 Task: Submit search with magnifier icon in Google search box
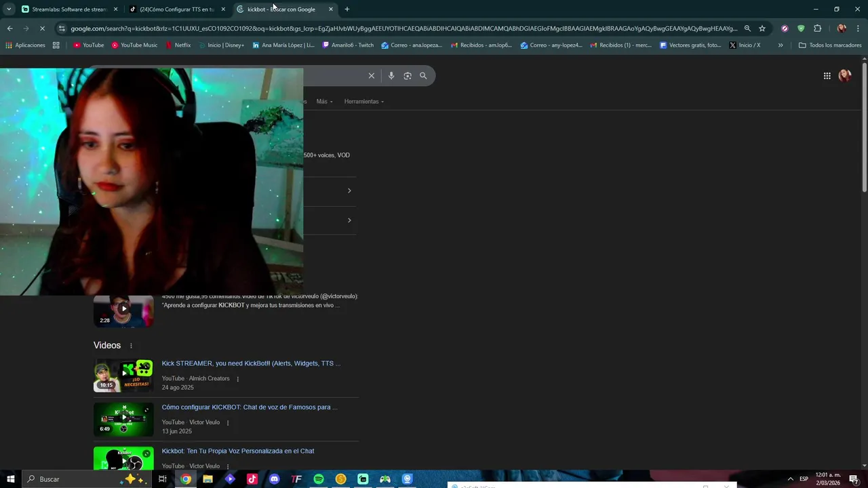click(x=423, y=76)
